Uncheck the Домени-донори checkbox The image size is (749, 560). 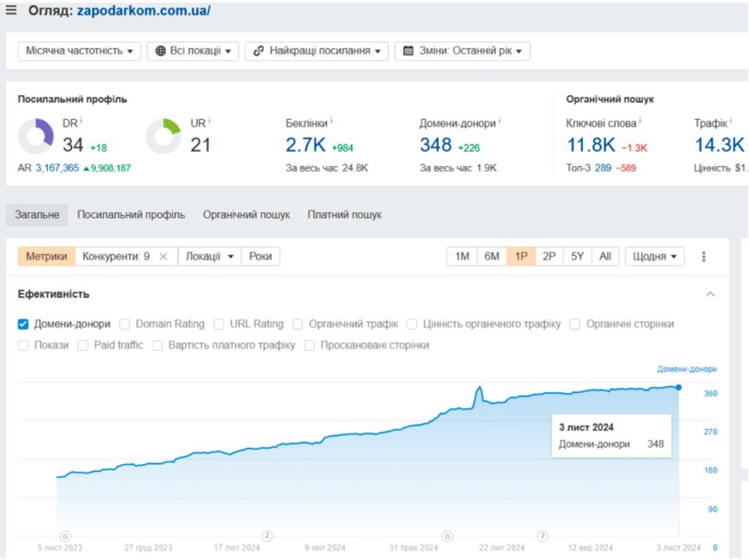point(23,324)
